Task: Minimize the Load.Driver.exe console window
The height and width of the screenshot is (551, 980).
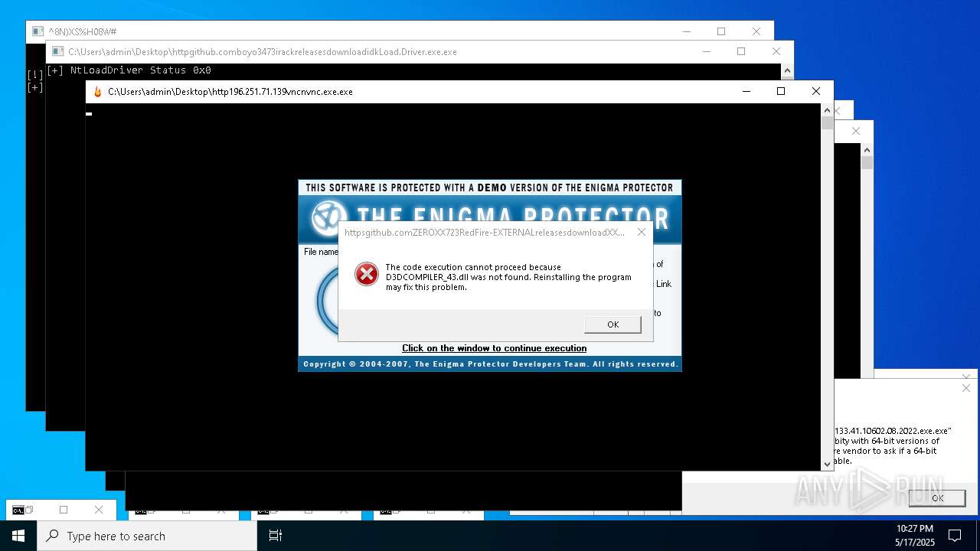Action: pos(707,51)
